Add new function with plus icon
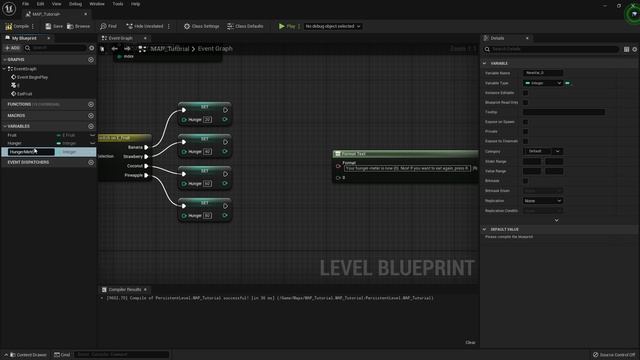 91,104
